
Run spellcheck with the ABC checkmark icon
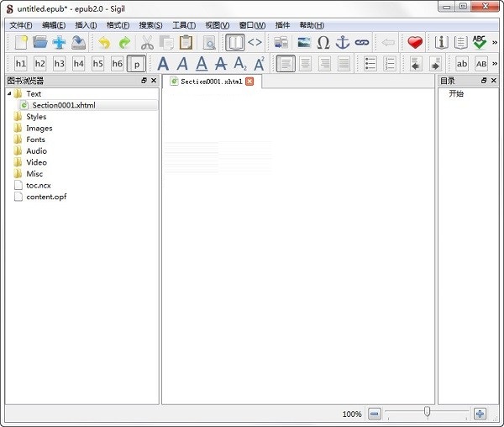(x=480, y=42)
